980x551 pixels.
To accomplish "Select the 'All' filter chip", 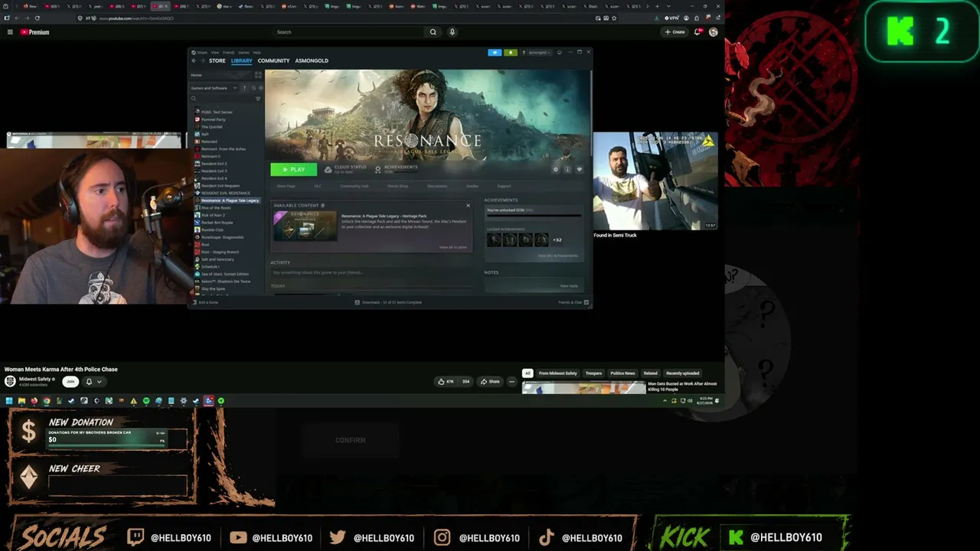I will coord(527,373).
